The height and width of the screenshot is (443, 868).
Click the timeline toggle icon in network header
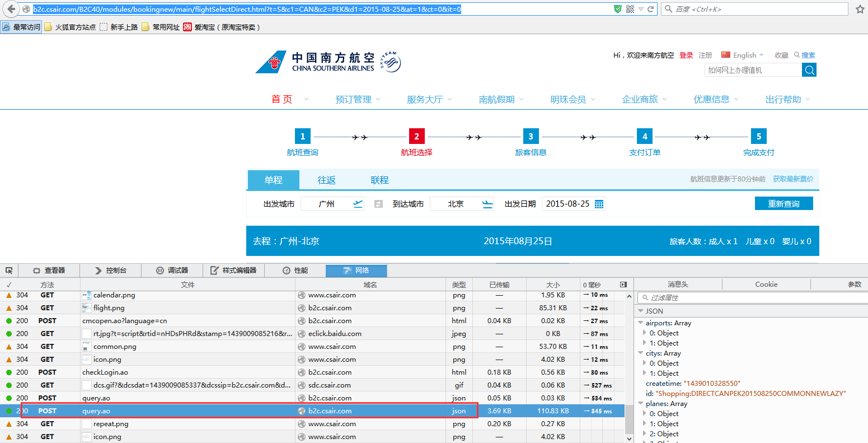[623, 285]
